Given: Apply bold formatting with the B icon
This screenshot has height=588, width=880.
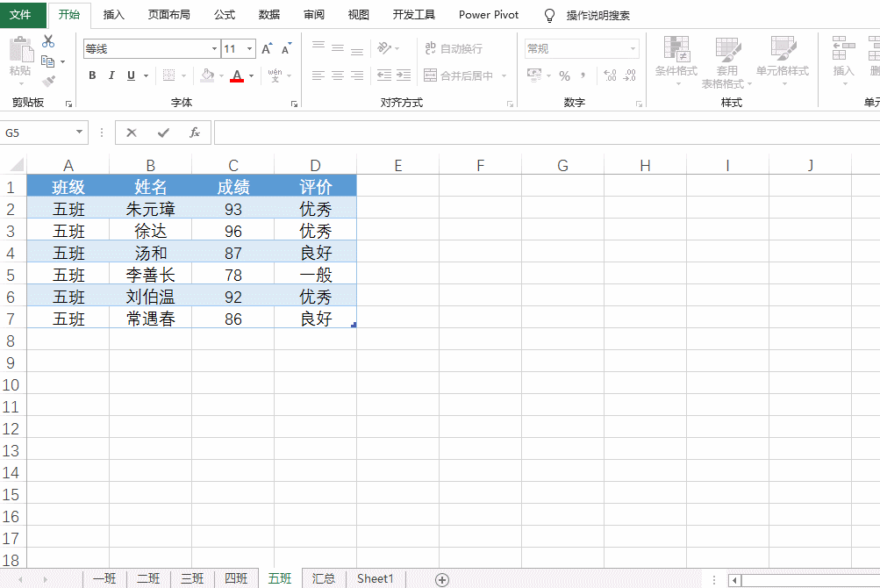Looking at the screenshot, I should (x=91, y=75).
